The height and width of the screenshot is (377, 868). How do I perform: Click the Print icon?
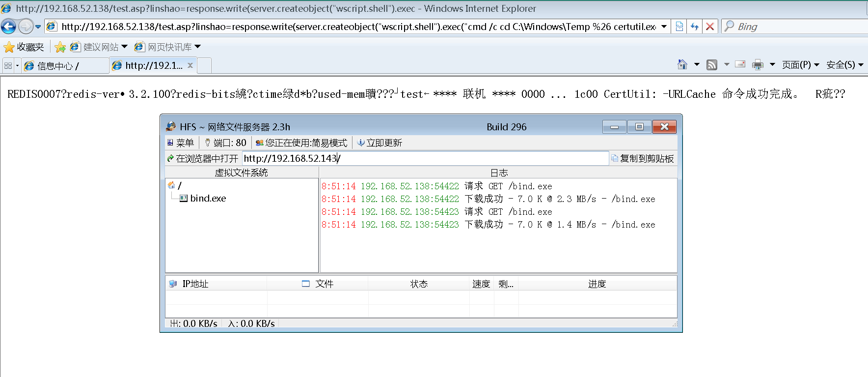[x=758, y=64]
